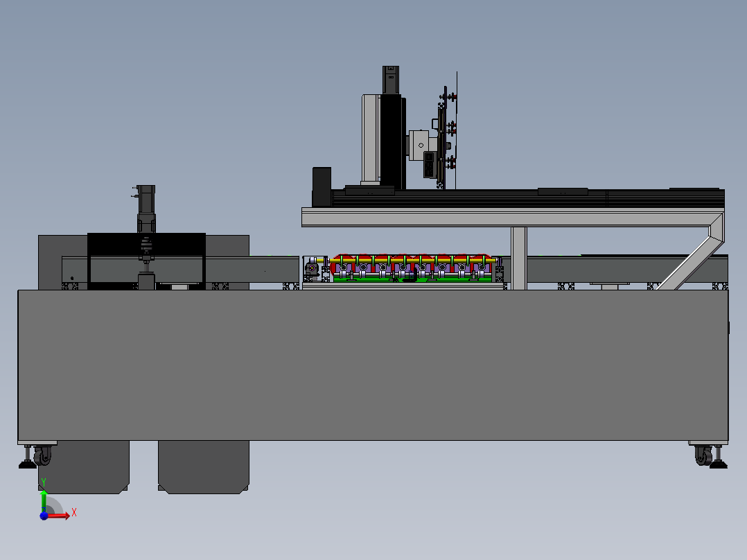Select the right leveling foot of the base
Image resolution: width=747 pixels, height=560 pixels.
pyautogui.click(x=719, y=457)
